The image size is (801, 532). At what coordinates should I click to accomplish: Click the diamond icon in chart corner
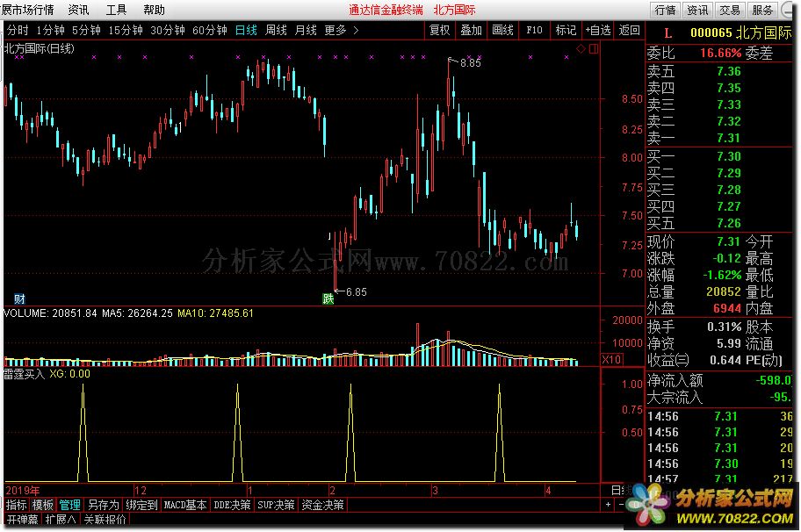pyautogui.click(x=581, y=49)
